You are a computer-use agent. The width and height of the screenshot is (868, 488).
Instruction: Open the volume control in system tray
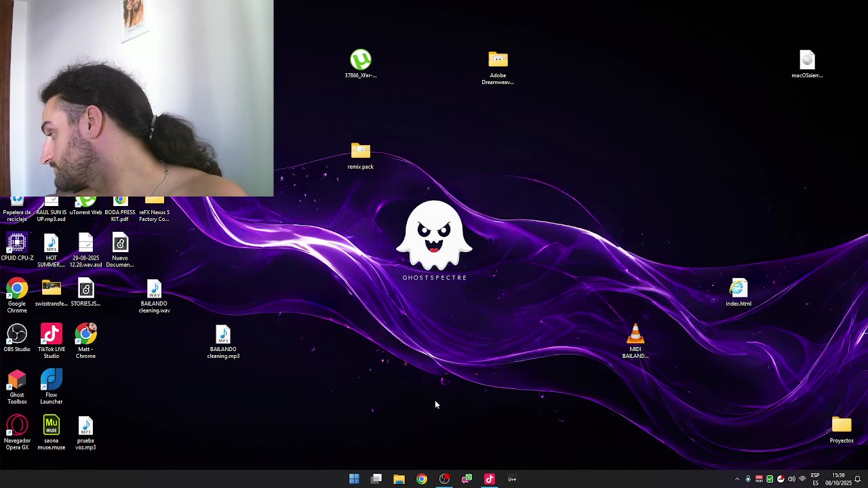[x=791, y=479]
